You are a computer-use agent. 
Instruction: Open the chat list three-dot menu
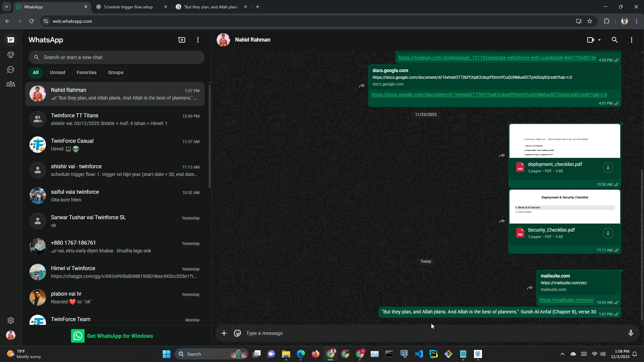[x=198, y=40]
